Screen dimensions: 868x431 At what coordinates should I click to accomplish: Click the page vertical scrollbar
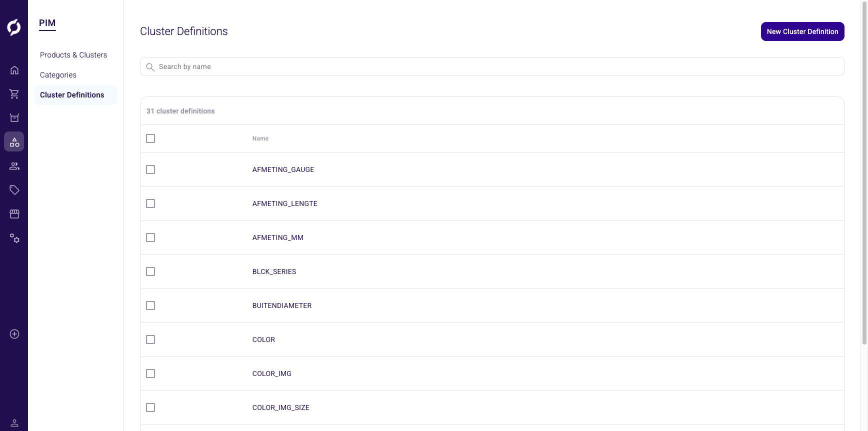pos(864,172)
